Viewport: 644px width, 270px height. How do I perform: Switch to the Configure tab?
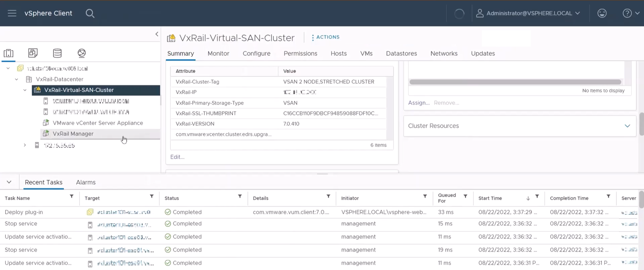click(256, 53)
